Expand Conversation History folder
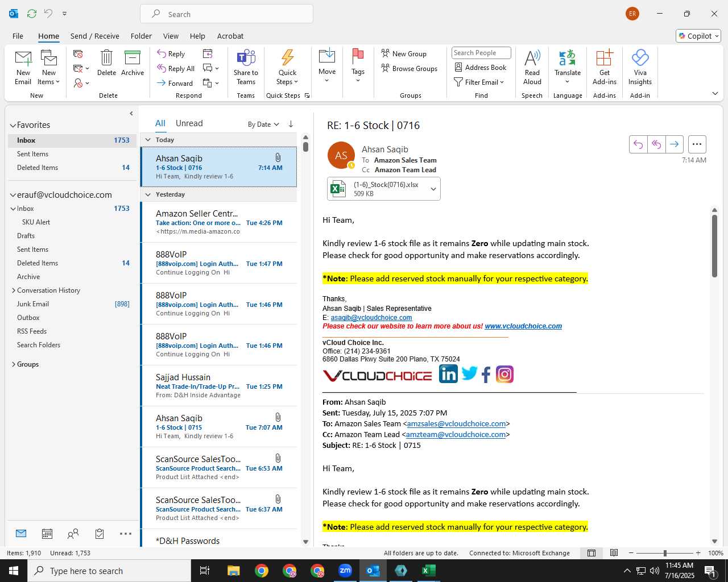728x582 pixels. pos(14,290)
